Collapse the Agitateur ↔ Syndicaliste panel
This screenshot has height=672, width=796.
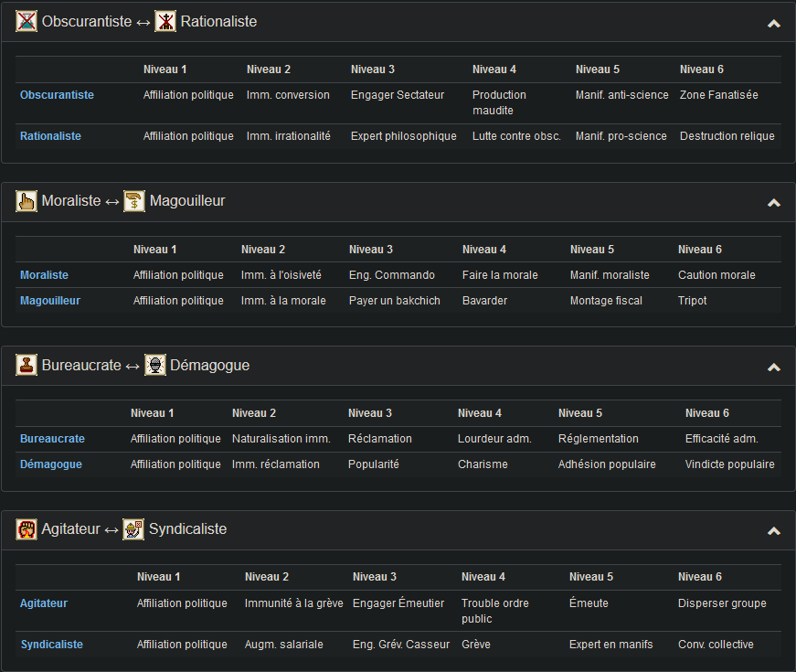pyautogui.click(x=774, y=531)
